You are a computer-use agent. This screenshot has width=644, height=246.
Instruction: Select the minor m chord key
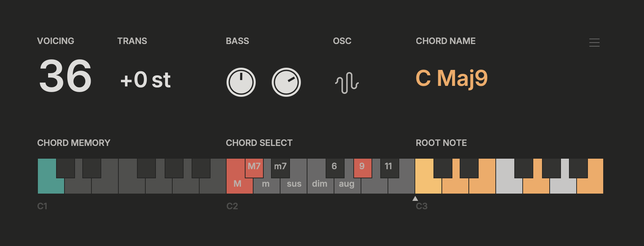click(x=266, y=184)
